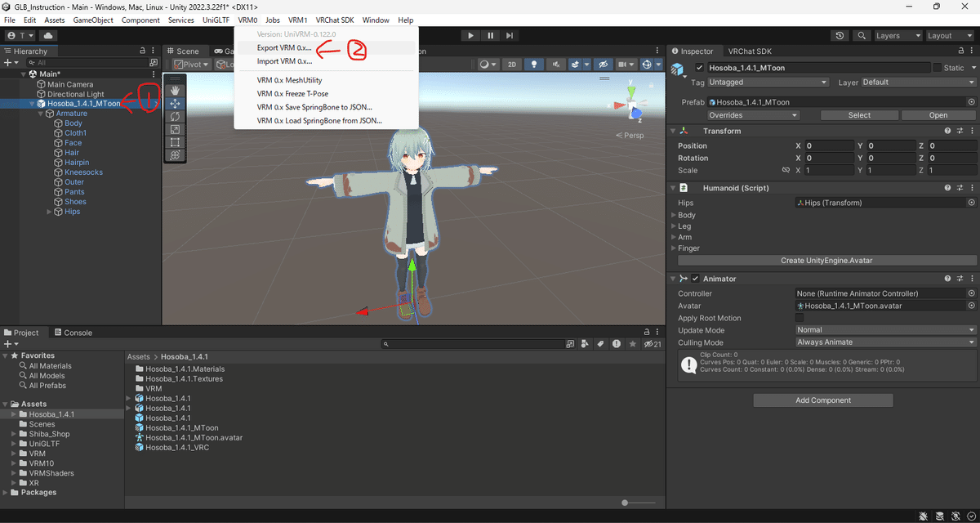Open the VRChat SDK menu in menu bar
Screen dimensions: 980x523
335,20
